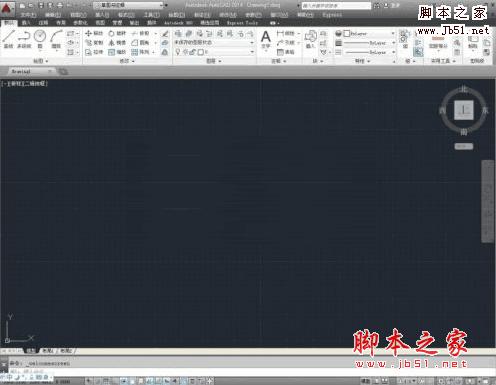Click the viewport label [-][俯视][二维线框]
This screenshot has width=496, height=385.
point(24,83)
